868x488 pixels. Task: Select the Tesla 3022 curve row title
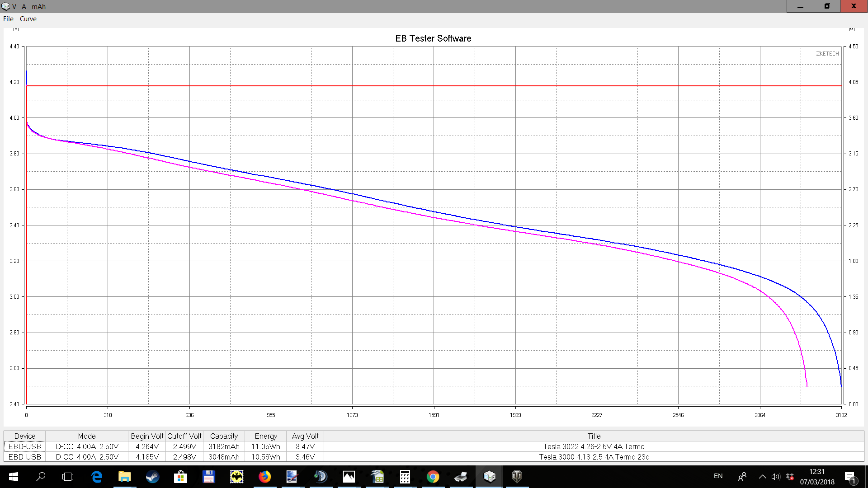point(594,446)
